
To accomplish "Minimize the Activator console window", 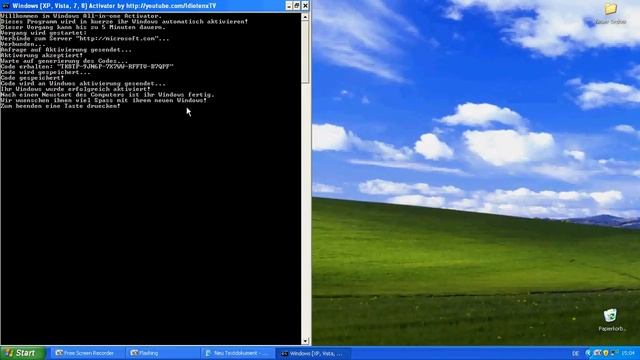I will [x=289, y=6].
